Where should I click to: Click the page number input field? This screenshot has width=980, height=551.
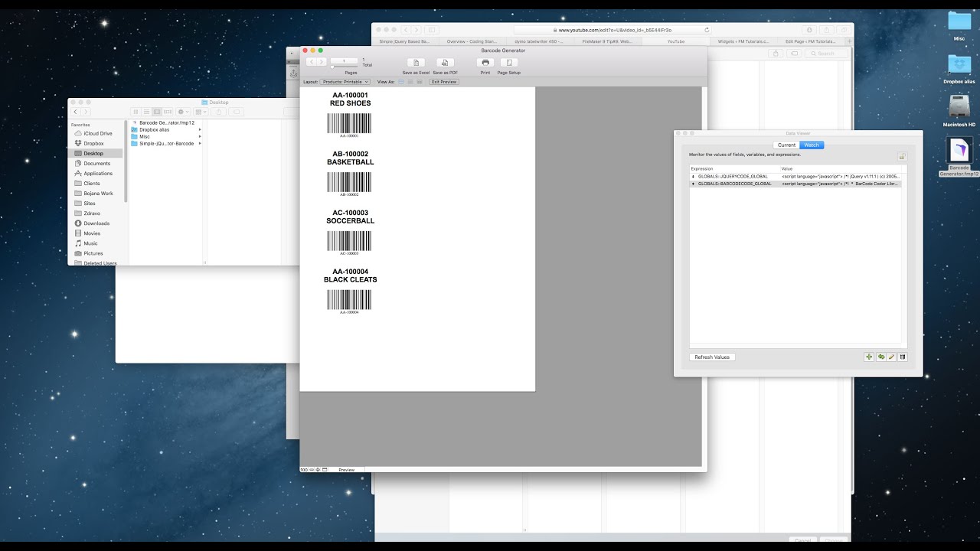(x=344, y=60)
